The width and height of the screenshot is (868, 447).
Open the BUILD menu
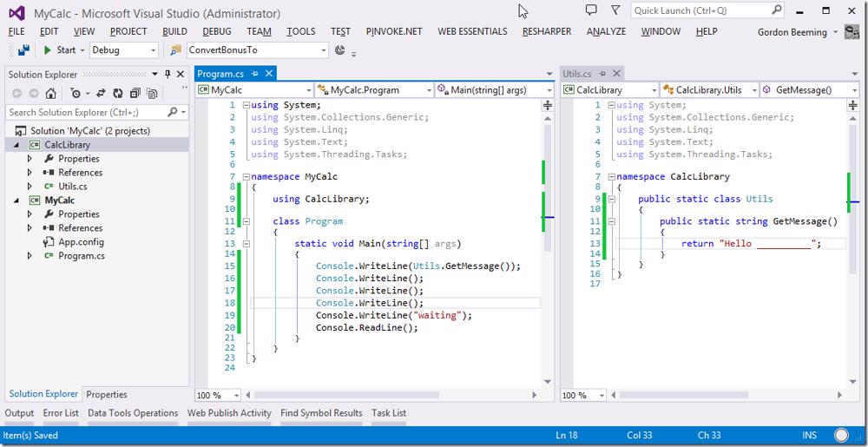175,31
